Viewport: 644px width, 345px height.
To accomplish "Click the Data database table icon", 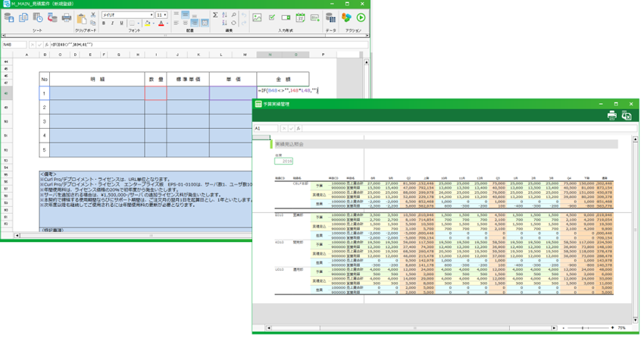I will click(330, 17).
